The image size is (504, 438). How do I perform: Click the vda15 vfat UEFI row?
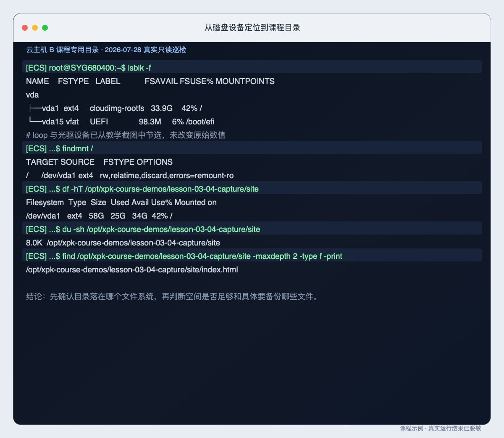tap(121, 121)
